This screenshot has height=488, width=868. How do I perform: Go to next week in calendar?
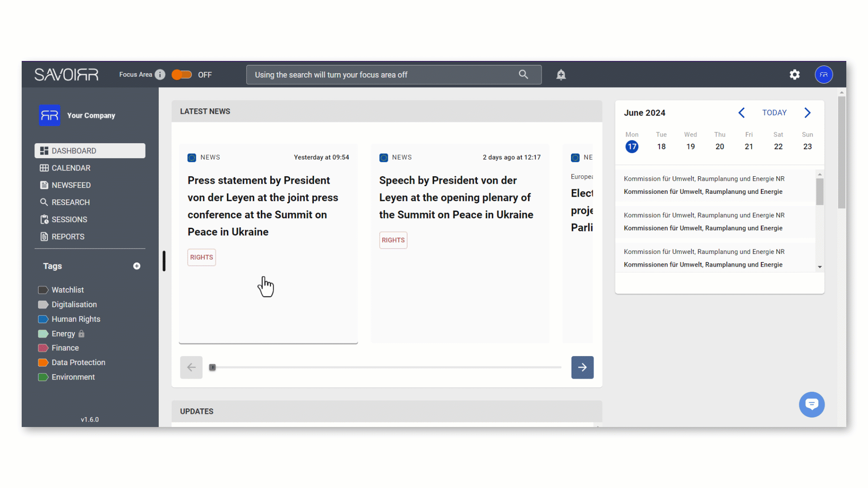pyautogui.click(x=807, y=113)
